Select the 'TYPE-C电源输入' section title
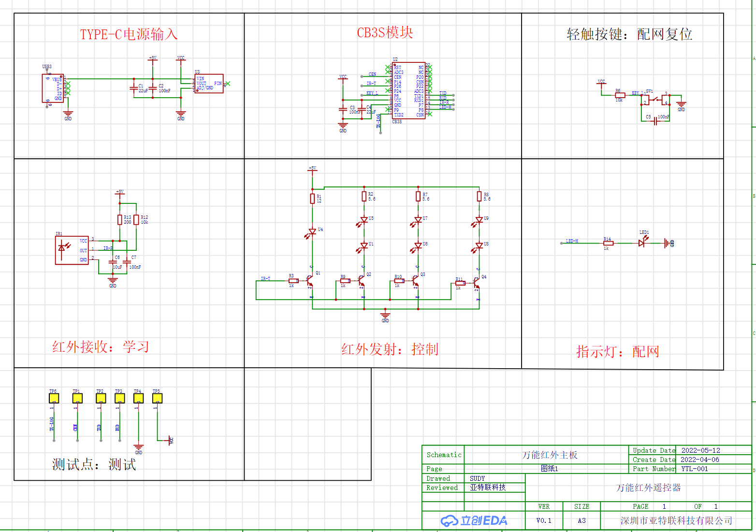Screen dimensions: 756x532 (129, 34)
